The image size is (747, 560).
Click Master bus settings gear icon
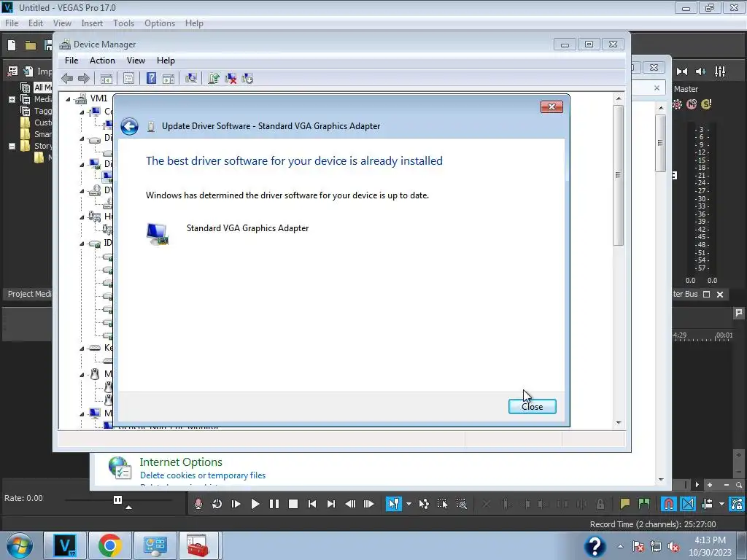pyautogui.click(x=677, y=104)
